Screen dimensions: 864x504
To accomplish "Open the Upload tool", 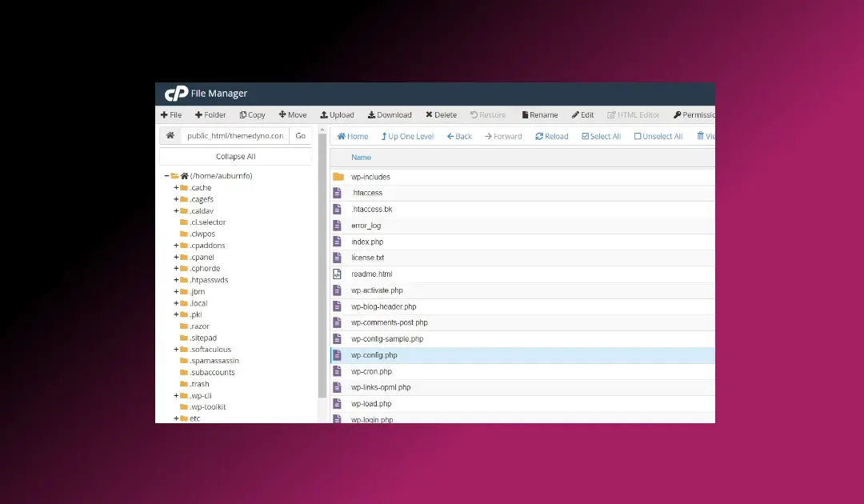I will pos(337,114).
